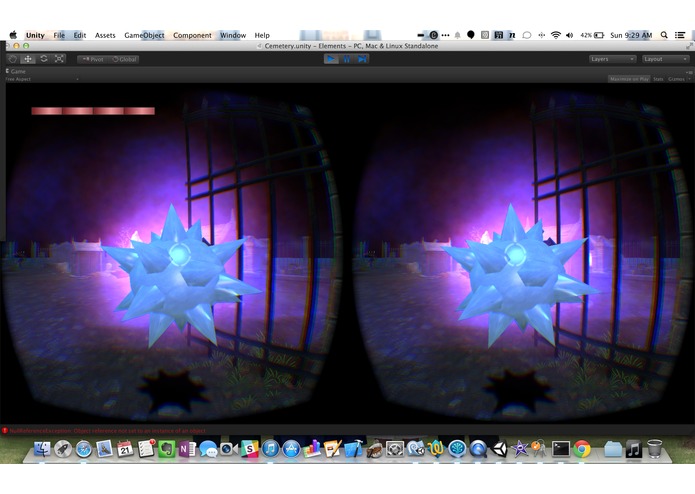Toggle Maximize on Play
This screenshot has width=695, height=494.
click(629, 79)
